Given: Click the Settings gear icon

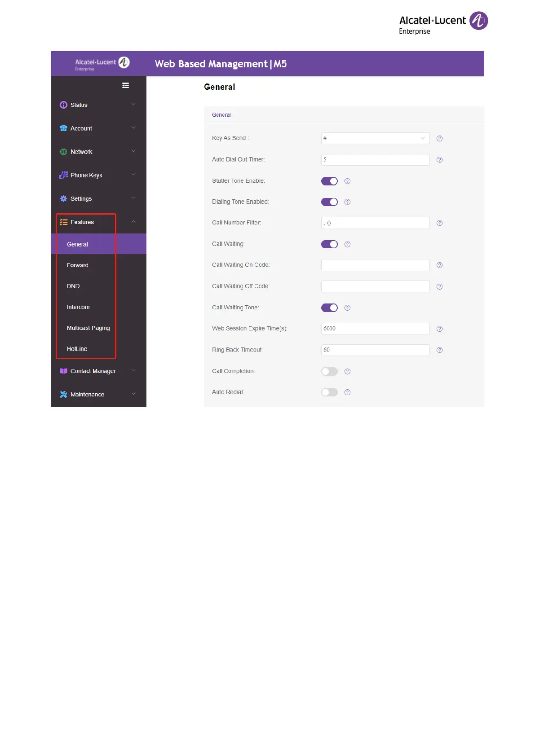Looking at the screenshot, I should pyautogui.click(x=63, y=198).
